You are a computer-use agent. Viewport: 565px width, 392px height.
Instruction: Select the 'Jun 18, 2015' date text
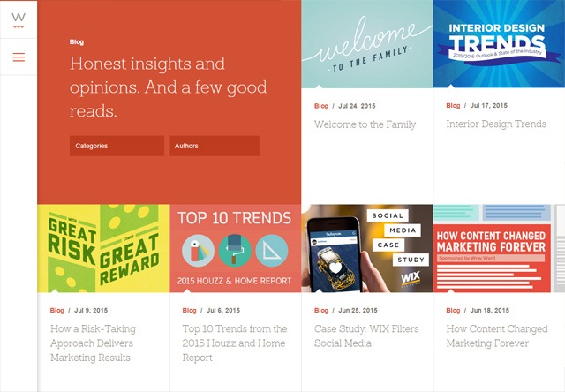(490, 310)
